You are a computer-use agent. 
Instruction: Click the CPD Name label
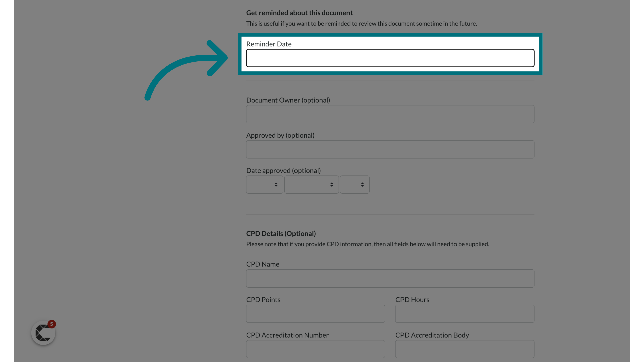coord(263,264)
